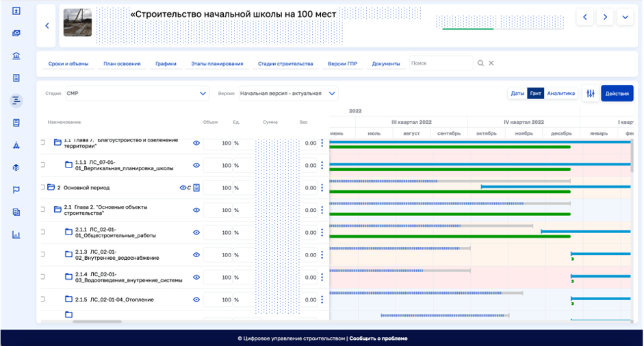The height and width of the screenshot is (346, 644).
Task: Go to the next project with the right arrow
Action: pos(605,17)
